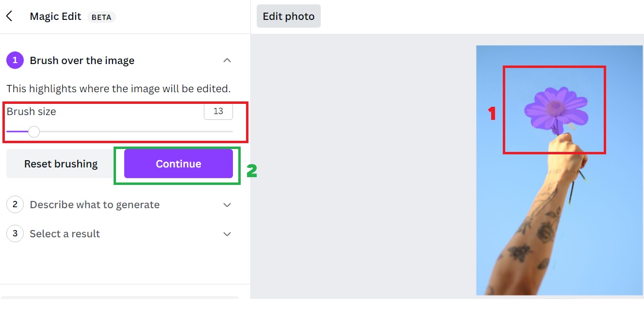Click the purple Continue button
The image size is (644, 331).
(x=179, y=164)
